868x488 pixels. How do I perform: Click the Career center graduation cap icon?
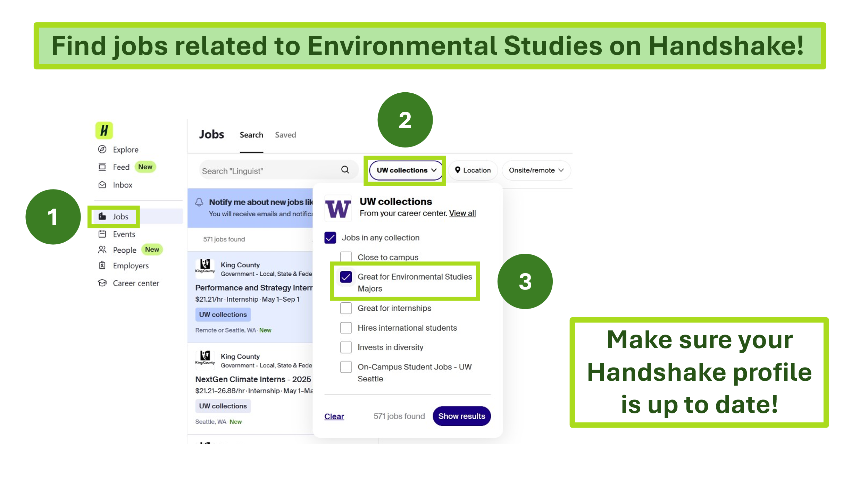tap(102, 283)
